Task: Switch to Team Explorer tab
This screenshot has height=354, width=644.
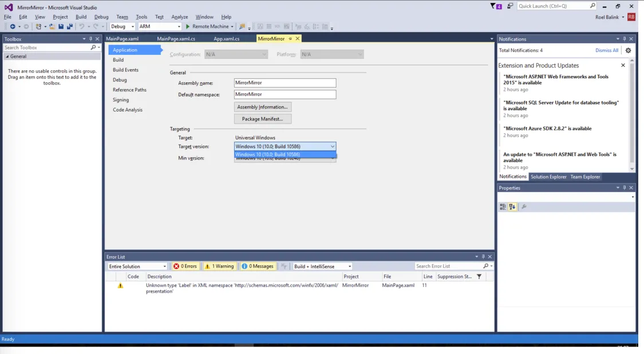Action: pyautogui.click(x=585, y=177)
